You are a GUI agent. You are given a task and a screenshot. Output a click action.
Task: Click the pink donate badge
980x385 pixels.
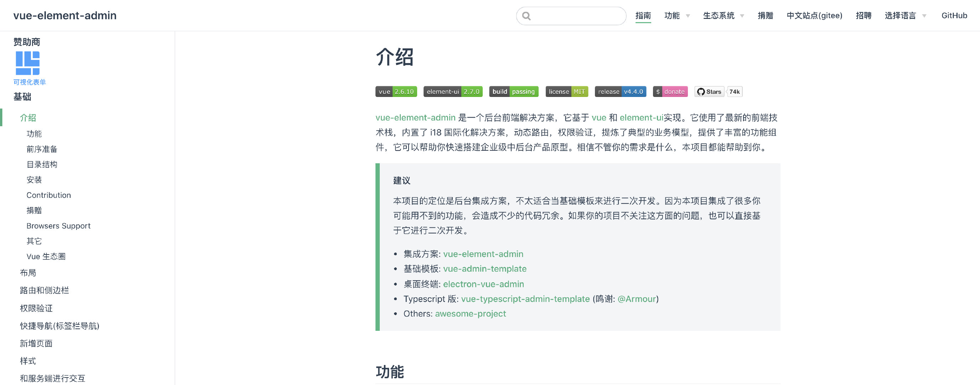[670, 92]
